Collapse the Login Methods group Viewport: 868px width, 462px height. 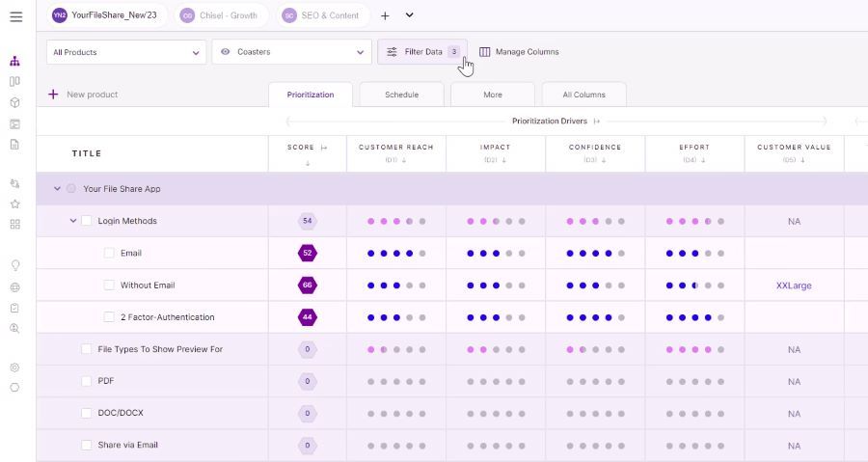pos(72,221)
